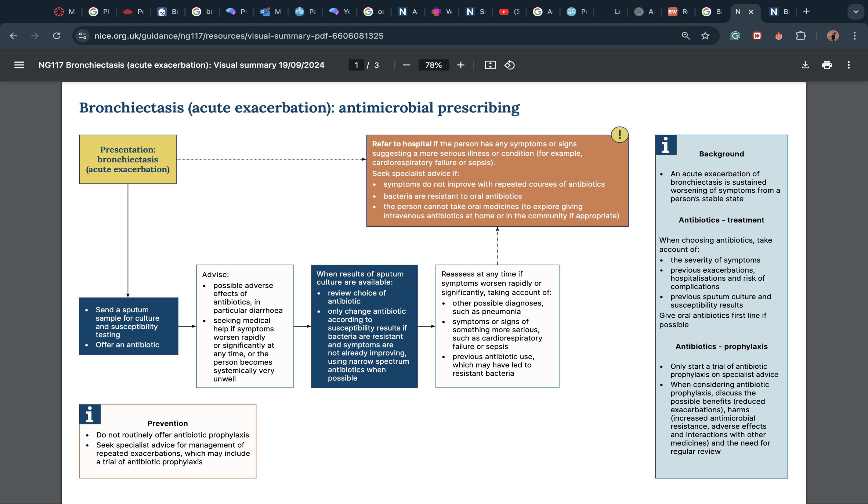Click the yellow exclamation warning icon
868x504 pixels.
tap(619, 135)
